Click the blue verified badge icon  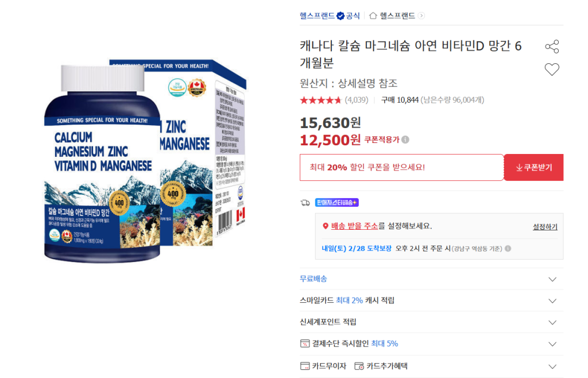pyautogui.click(x=340, y=16)
